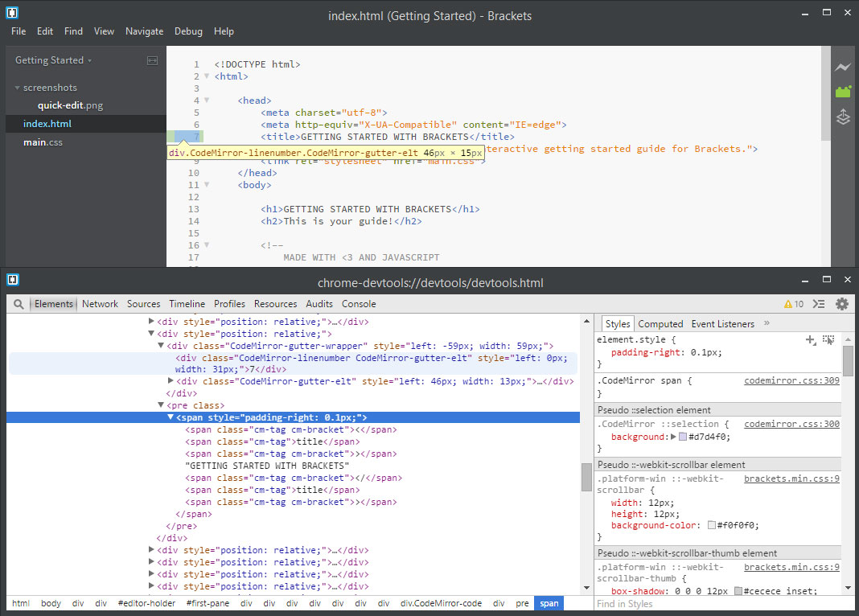Select quick-edit.png in file tree
The width and height of the screenshot is (859, 616).
pyautogui.click(x=70, y=105)
